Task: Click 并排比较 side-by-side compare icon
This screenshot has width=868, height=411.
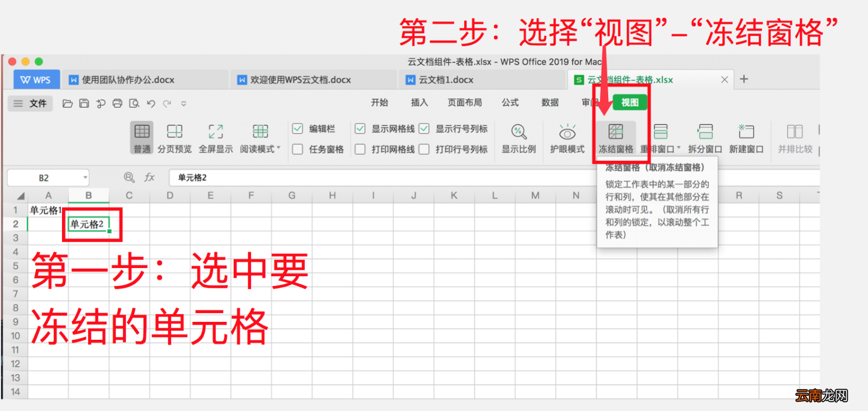Action: 795,138
